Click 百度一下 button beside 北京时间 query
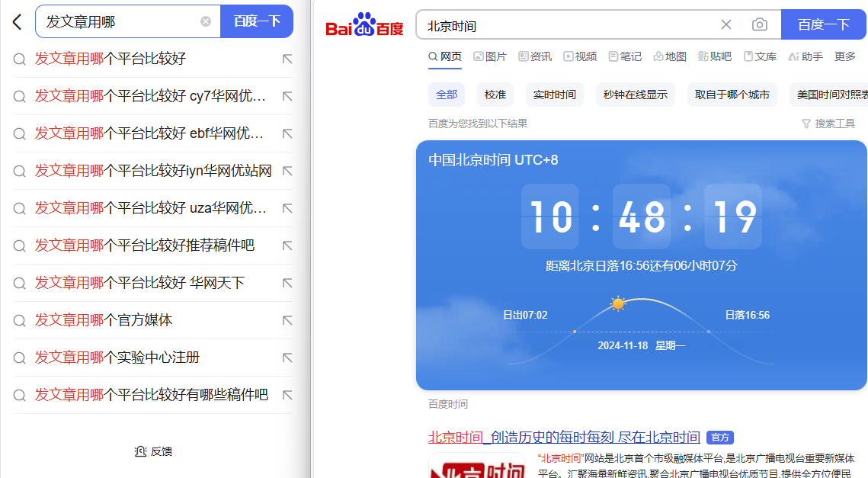The height and width of the screenshot is (478, 868). [x=824, y=25]
